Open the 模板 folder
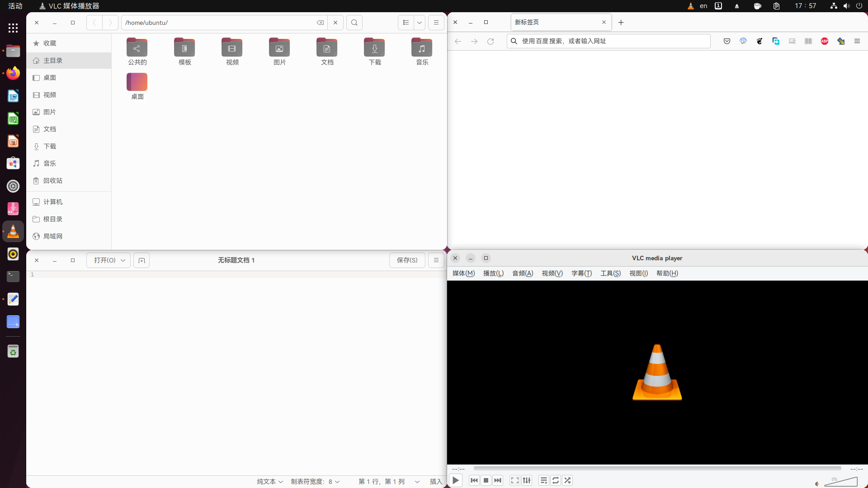Screen dimensions: 868x488 point(184,52)
